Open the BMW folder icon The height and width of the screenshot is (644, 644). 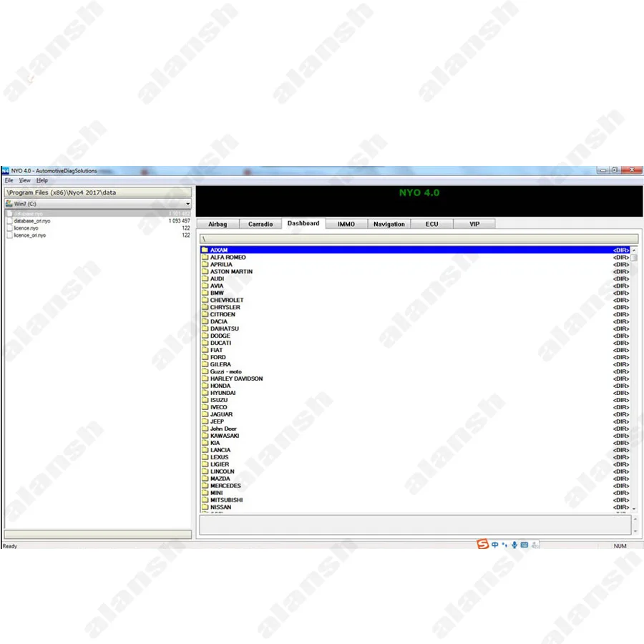click(205, 293)
